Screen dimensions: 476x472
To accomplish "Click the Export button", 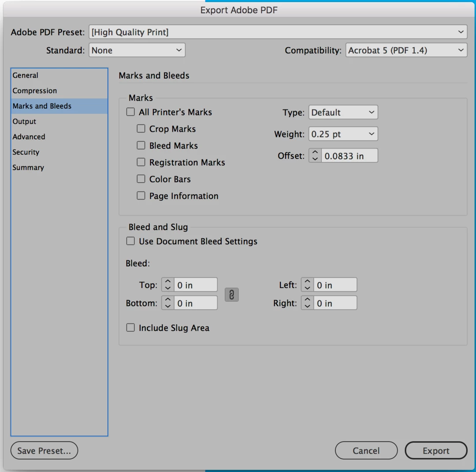I will pyautogui.click(x=436, y=450).
